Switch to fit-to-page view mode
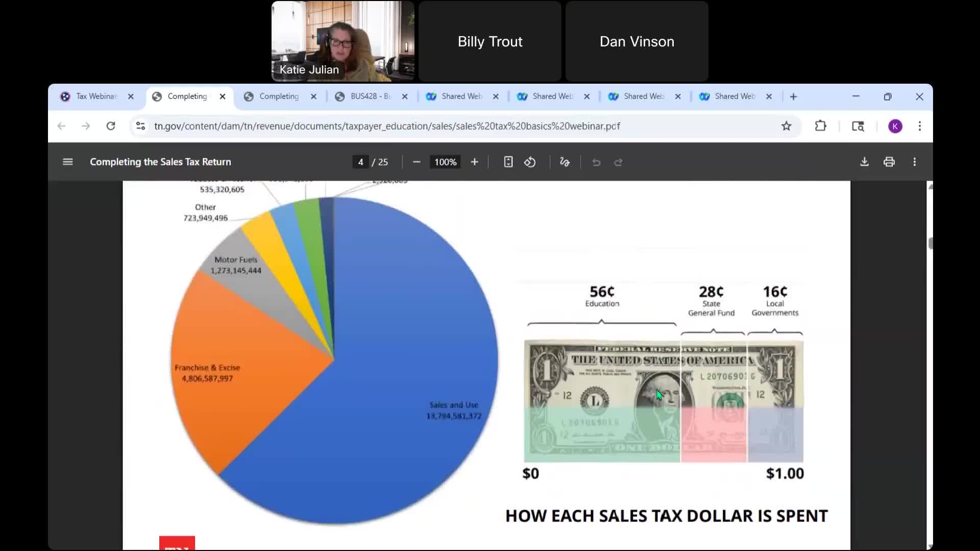Image resolution: width=980 pixels, height=551 pixels. tap(508, 162)
